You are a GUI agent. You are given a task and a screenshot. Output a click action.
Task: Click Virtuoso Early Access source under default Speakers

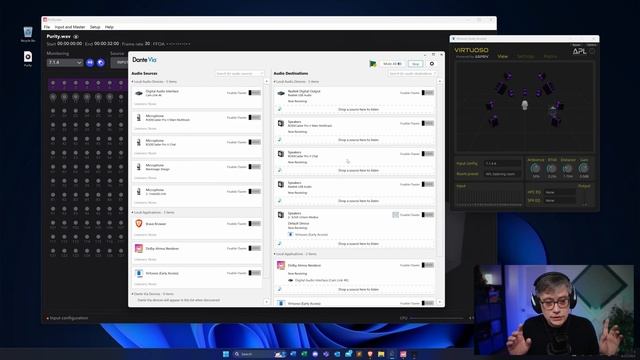click(x=311, y=235)
